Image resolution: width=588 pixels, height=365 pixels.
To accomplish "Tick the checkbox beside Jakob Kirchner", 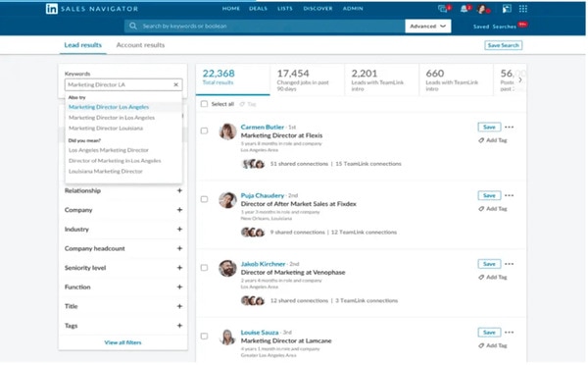I will 204,268.
